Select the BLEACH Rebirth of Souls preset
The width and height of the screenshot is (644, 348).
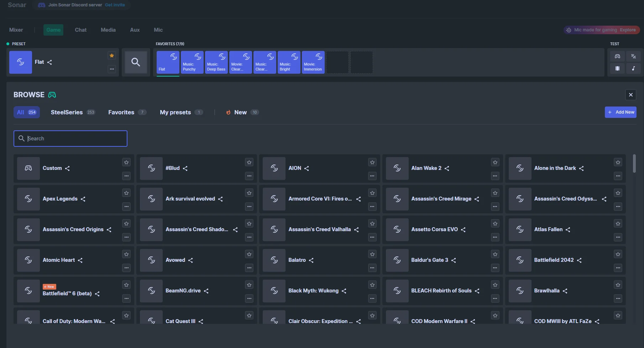coord(443,291)
